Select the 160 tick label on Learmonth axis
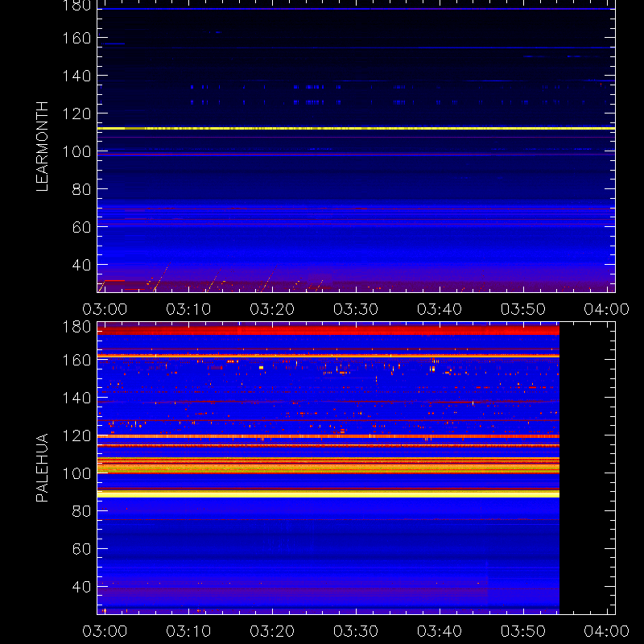 76,38
